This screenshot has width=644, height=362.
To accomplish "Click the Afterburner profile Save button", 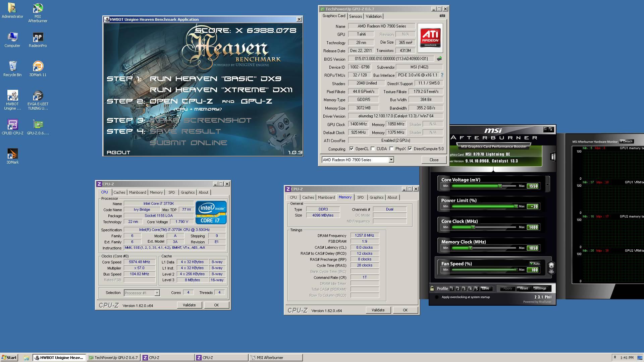I will pos(485,288).
